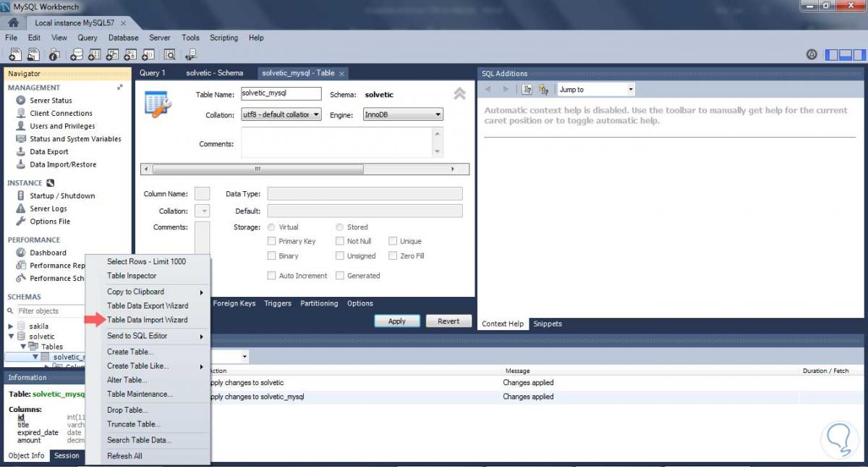The width and height of the screenshot is (868, 467).
Task: Check the Zero Fill checkbox
Action: (x=393, y=256)
